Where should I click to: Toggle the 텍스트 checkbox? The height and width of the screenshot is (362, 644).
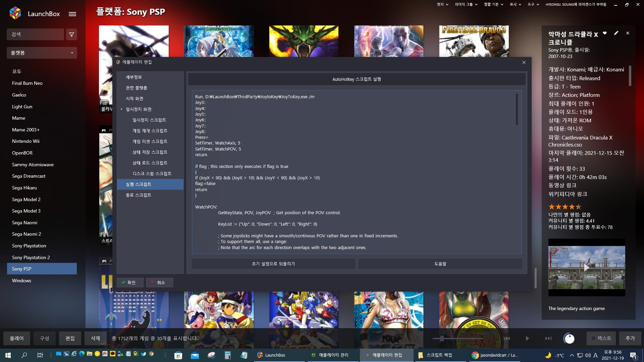coord(593,339)
